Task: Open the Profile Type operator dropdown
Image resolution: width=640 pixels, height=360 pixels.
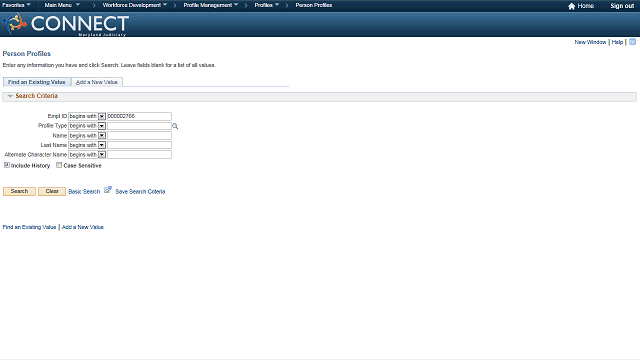Action: [87, 126]
